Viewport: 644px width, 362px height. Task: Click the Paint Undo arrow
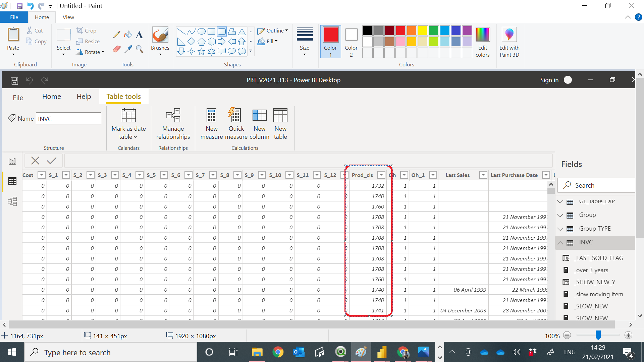click(31, 6)
